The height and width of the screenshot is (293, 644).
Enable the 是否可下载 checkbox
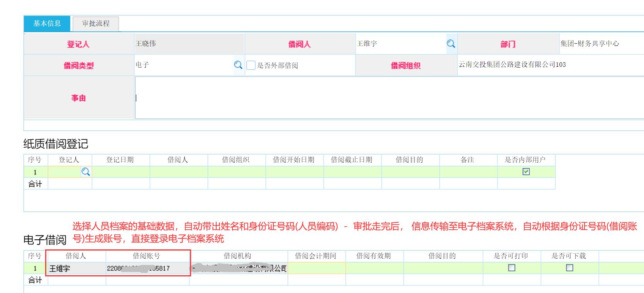[x=569, y=268]
